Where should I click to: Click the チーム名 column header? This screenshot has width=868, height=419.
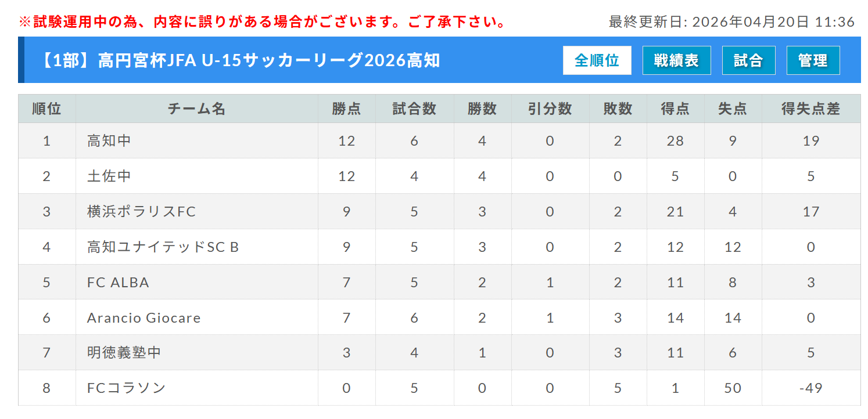point(196,109)
